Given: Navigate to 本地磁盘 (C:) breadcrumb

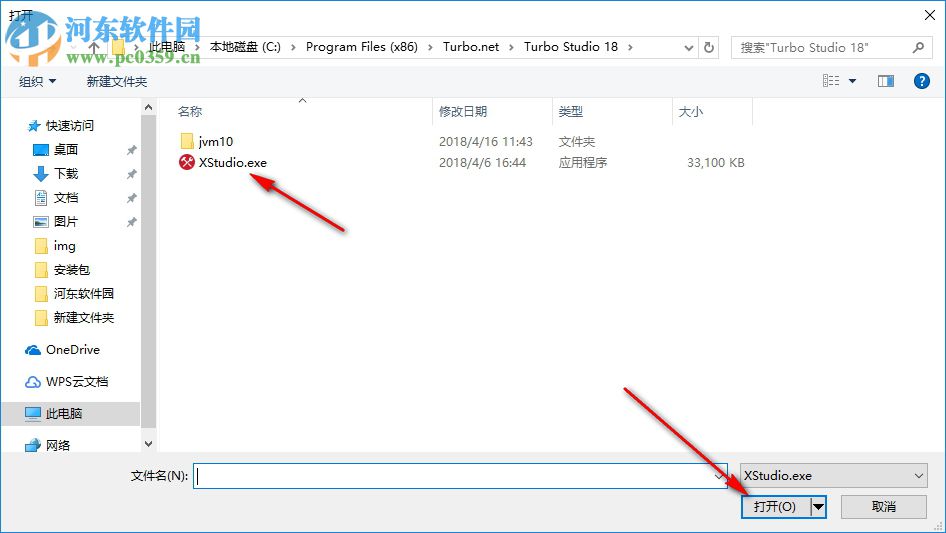Looking at the screenshot, I should tap(245, 46).
